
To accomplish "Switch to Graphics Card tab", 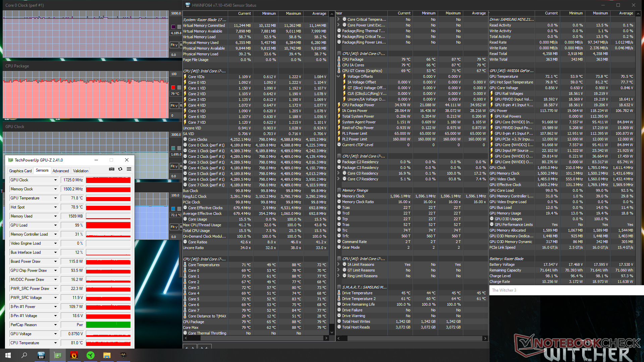I will pyautogui.click(x=20, y=171).
